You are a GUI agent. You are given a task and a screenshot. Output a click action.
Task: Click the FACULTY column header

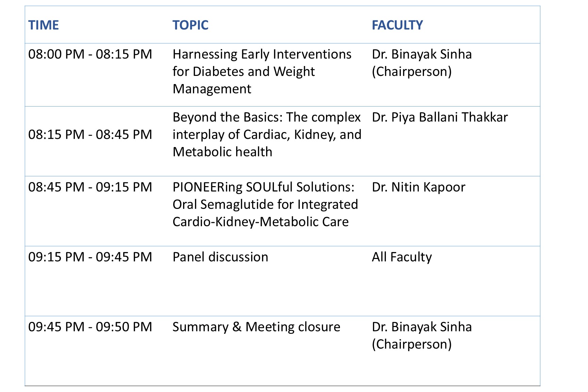[397, 25]
